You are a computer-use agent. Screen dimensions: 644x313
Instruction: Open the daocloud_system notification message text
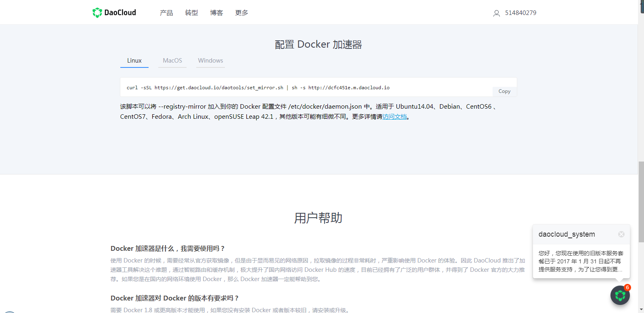pos(581,261)
